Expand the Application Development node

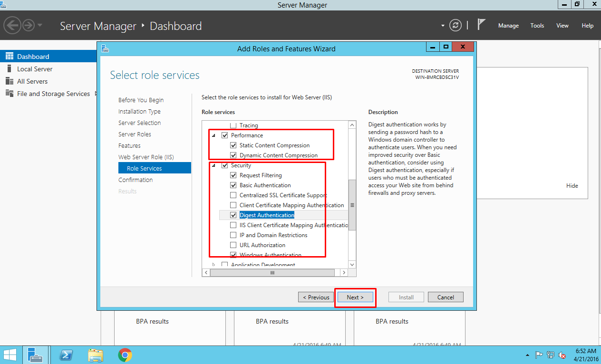point(213,265)
